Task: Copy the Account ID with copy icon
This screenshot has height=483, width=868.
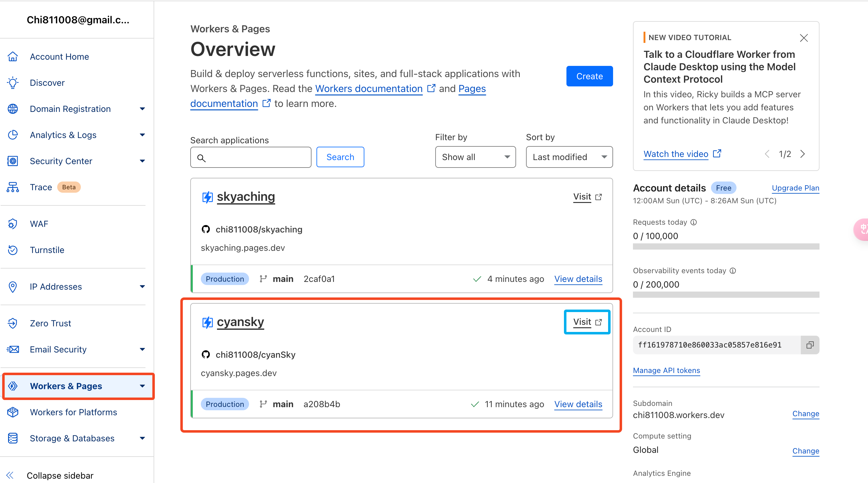Action: coord(810,345)
